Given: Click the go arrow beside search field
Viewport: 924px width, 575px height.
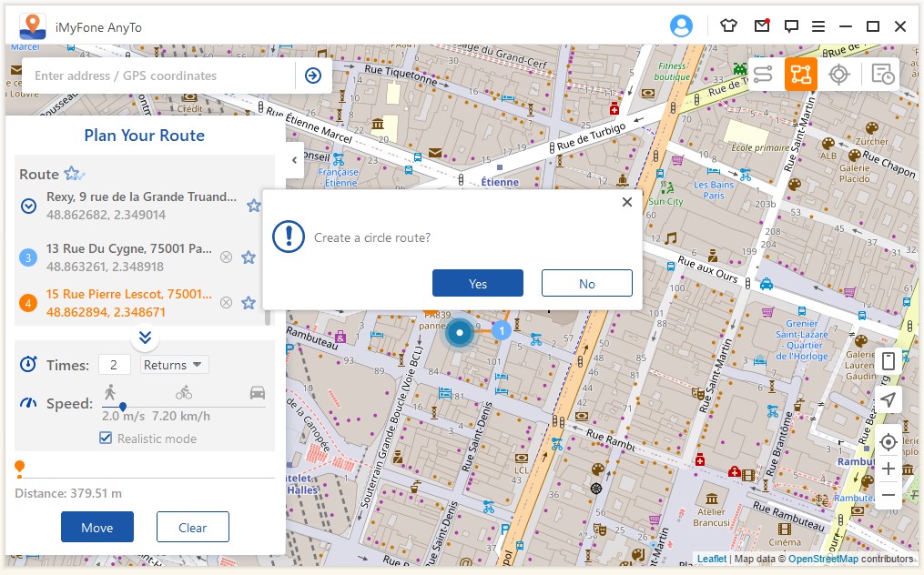Looking at the screenshot, I should [313, 76].
